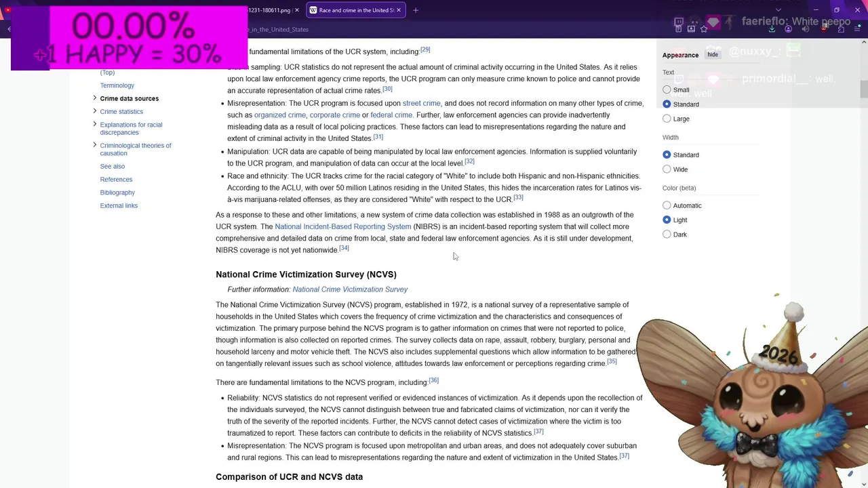Jump to References section
Image resolution: width=868 pixels, height=488 pixels.
point(116,180)
